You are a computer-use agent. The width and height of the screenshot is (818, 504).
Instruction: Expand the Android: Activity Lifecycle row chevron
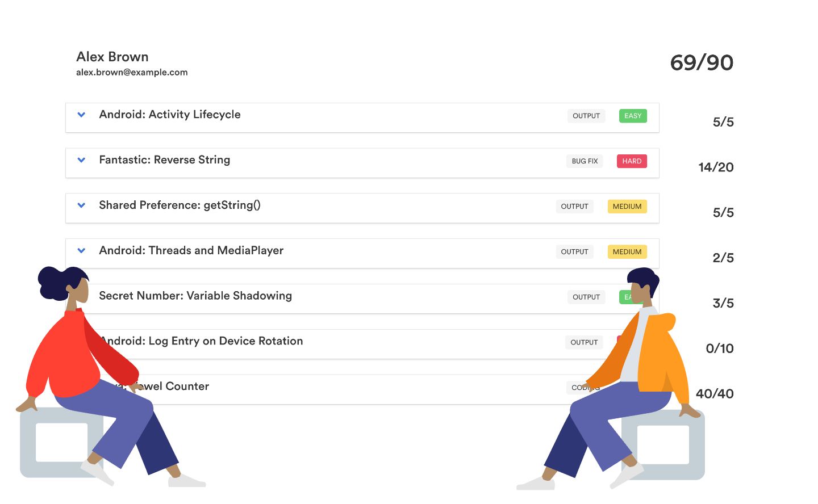tap(81, 115)
